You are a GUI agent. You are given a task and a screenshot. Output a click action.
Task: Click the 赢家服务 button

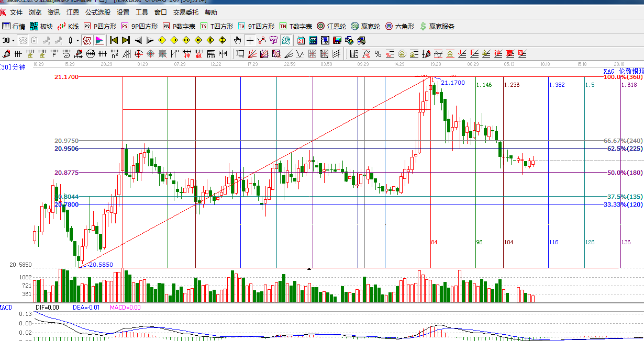point(438,26)
